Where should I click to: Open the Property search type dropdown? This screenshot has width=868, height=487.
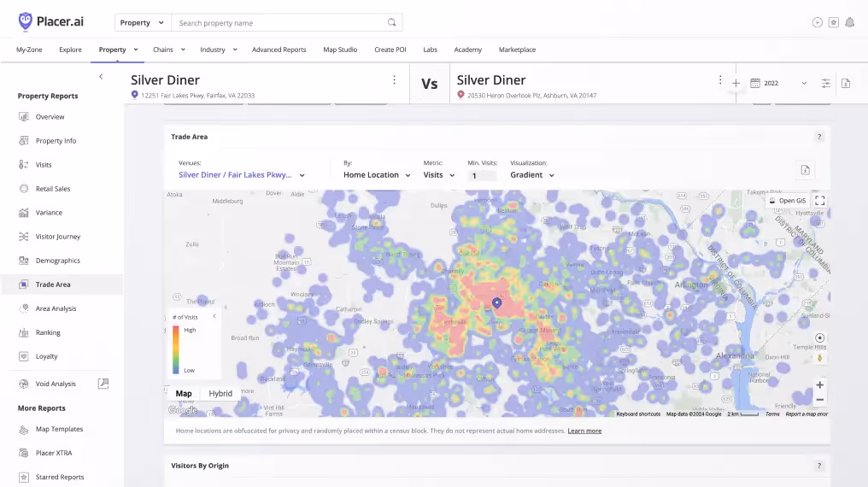tap(143, 23)
